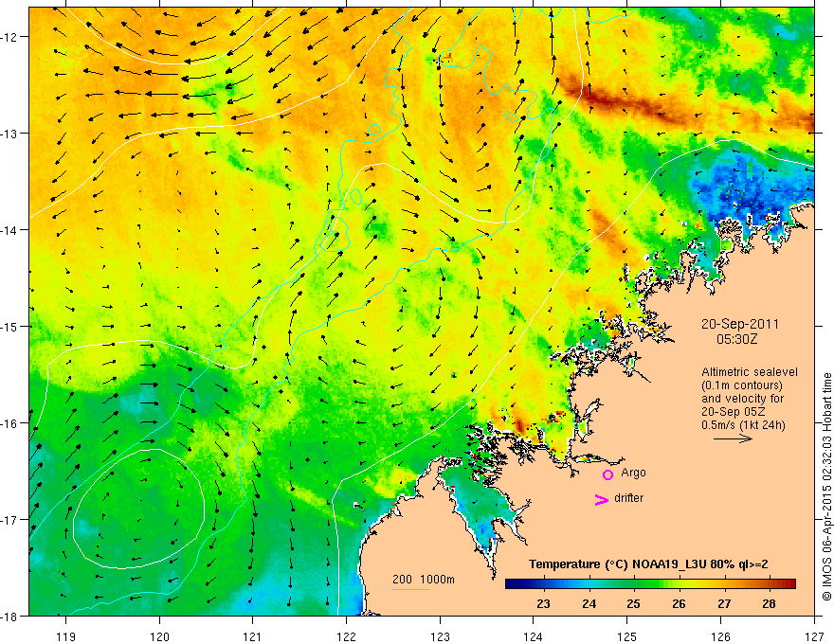Click the 127 longitude axis label
This screenshot has width=834, height=644.
(x=814, y=636)
